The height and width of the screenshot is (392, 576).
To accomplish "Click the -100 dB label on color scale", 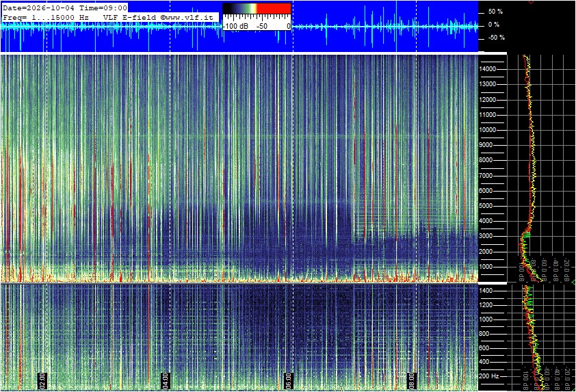I will [235, 27].
